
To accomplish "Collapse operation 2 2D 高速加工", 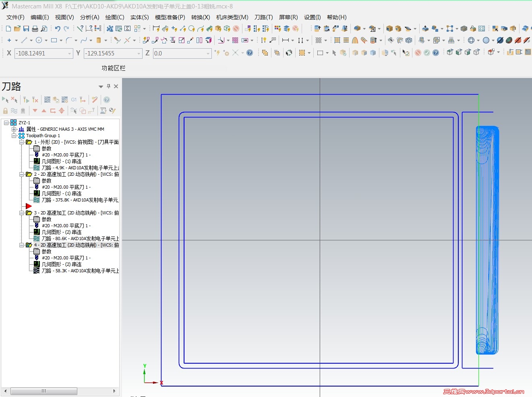I will [x=22, y=174].
